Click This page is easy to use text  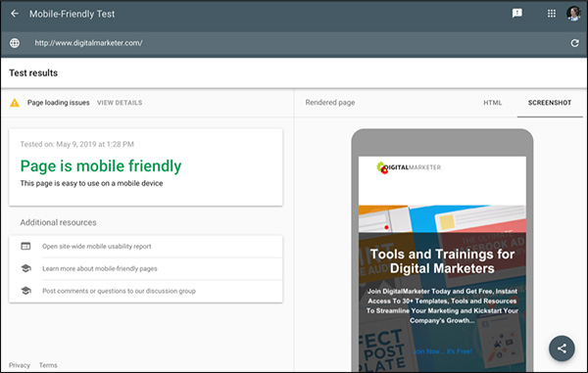[91, 183]
